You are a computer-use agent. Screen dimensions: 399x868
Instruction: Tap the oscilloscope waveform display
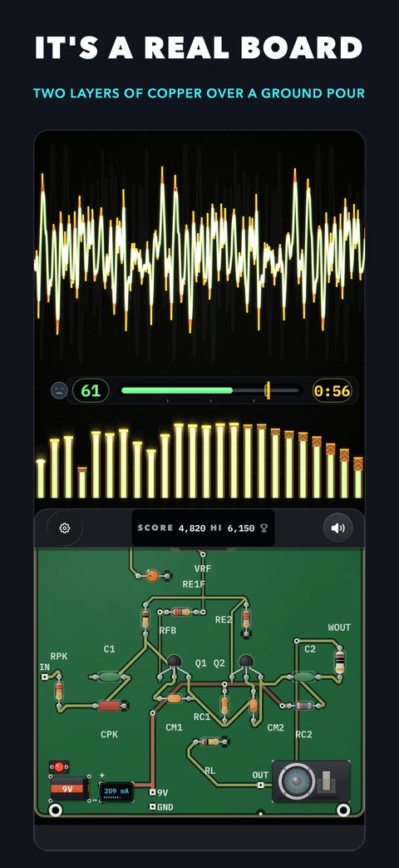[x=199, y=252]
